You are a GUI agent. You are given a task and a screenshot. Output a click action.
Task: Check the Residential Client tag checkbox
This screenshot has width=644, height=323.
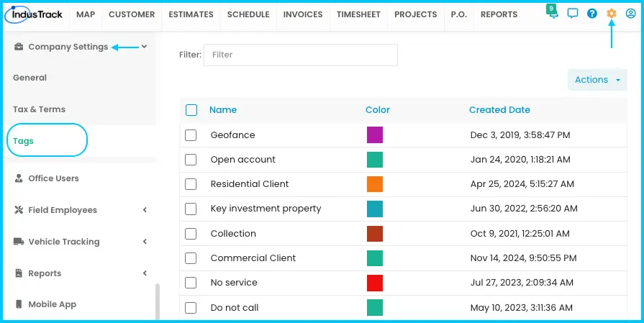pyautogui.click(x=191, y=184)
